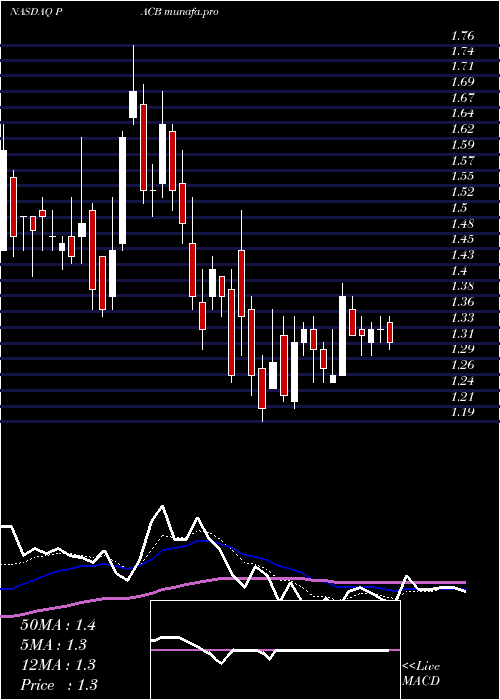Click the 1.24 price axis label

(462, 381)
